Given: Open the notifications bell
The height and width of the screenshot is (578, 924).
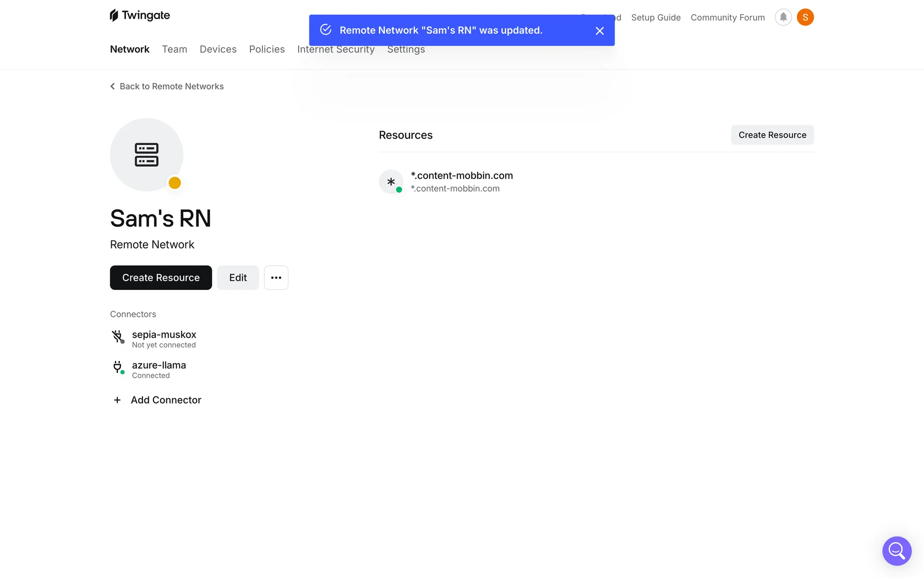Looking at the screenshot, I should 783,17.
